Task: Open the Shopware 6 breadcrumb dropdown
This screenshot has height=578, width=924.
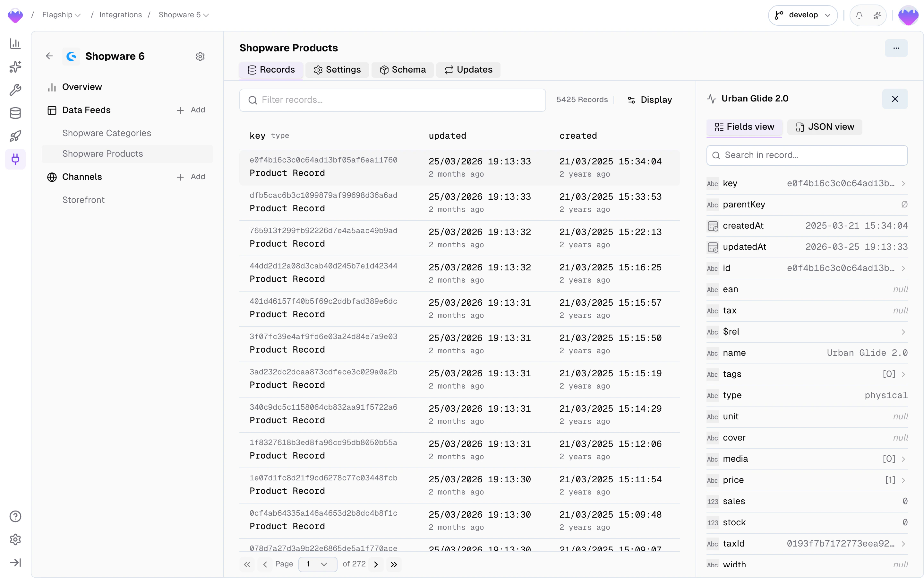Action: 184,15
